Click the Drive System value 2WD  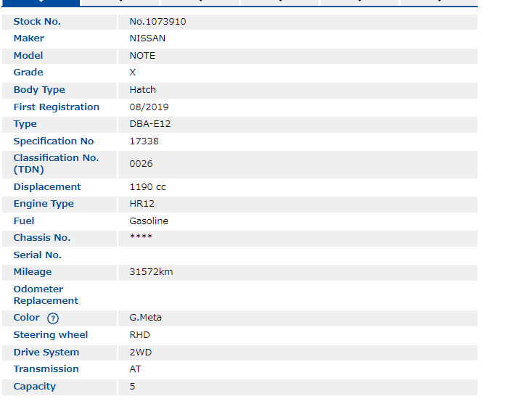point(140,353)
